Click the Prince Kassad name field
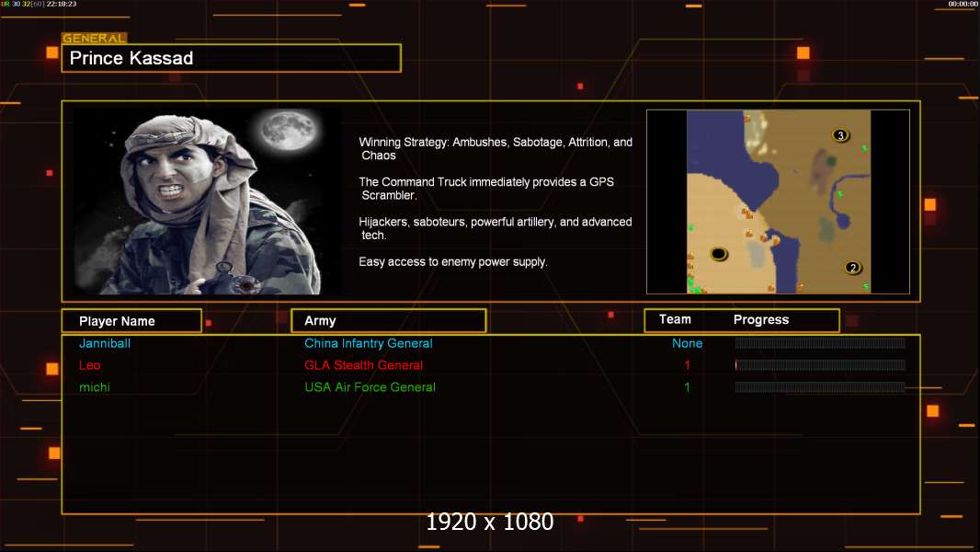 click(x=232, y=58)
